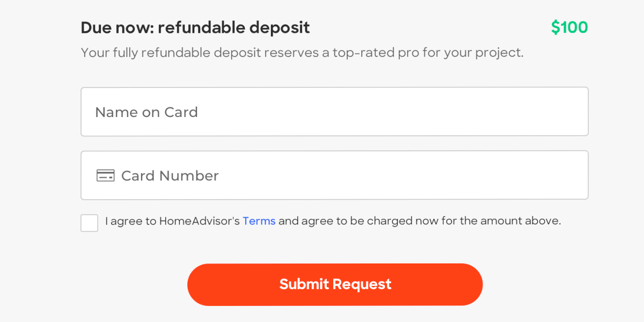Click the blue Terms hyperlink
This screenshot has width=644, height=322.
tap(259, 221)
